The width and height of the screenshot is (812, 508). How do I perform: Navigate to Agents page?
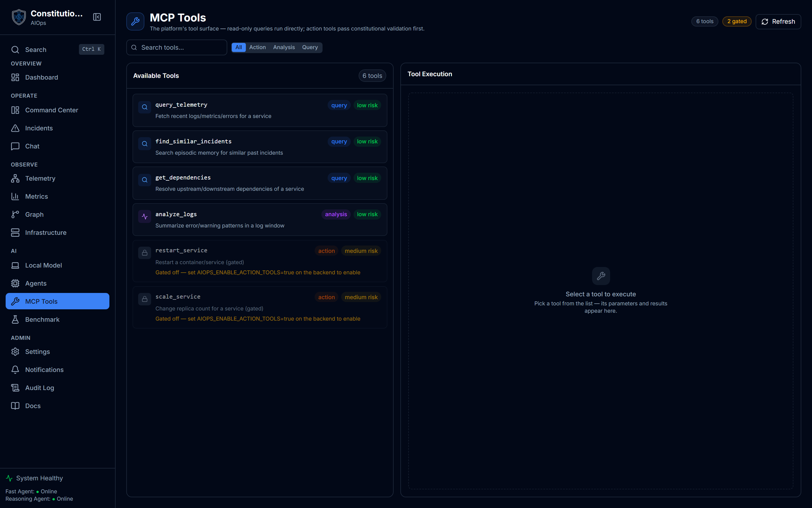tap(58, 283)
